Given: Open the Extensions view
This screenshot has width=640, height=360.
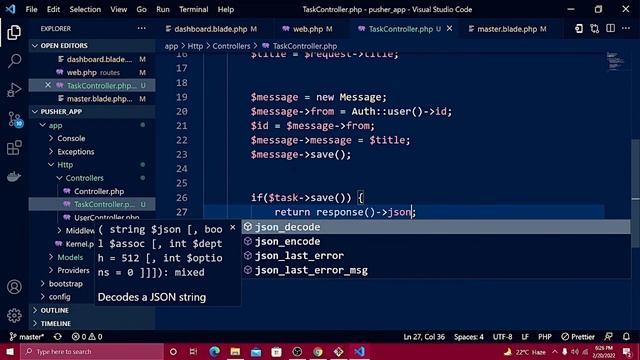Looking at the screenshot, I should 14,148.
